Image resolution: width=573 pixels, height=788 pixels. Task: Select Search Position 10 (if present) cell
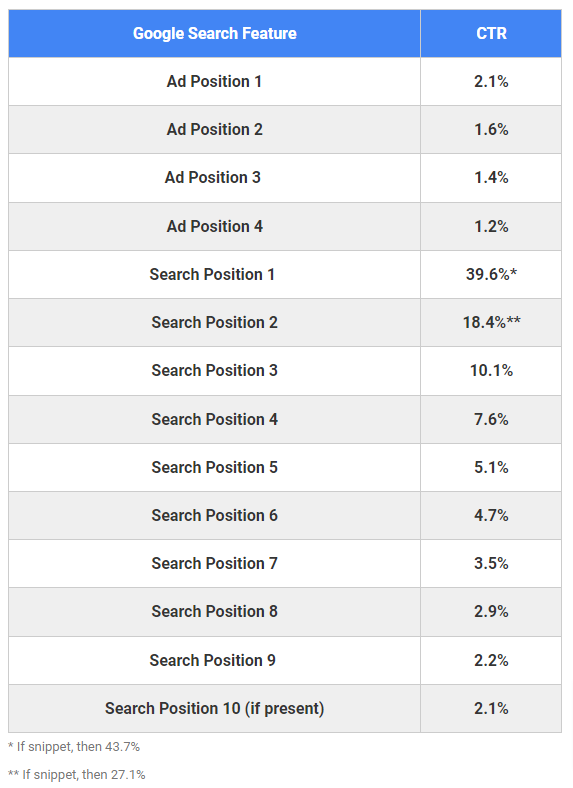coord(215,708)
